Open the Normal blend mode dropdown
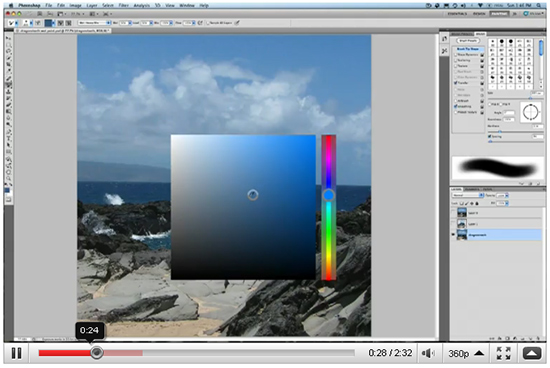The height and width of the screenshot is (368, 550). [x=468, y=195]
